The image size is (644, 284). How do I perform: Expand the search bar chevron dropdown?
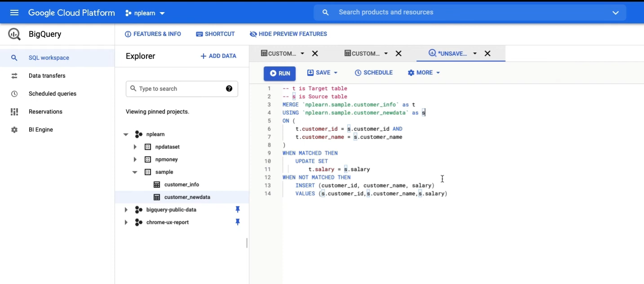point(616,13)
